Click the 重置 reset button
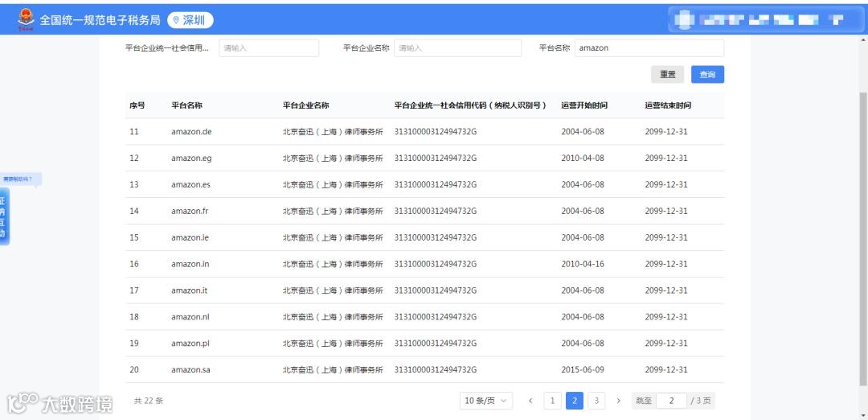The width and height of the screenshot is (868, 420). pos(668,74)
